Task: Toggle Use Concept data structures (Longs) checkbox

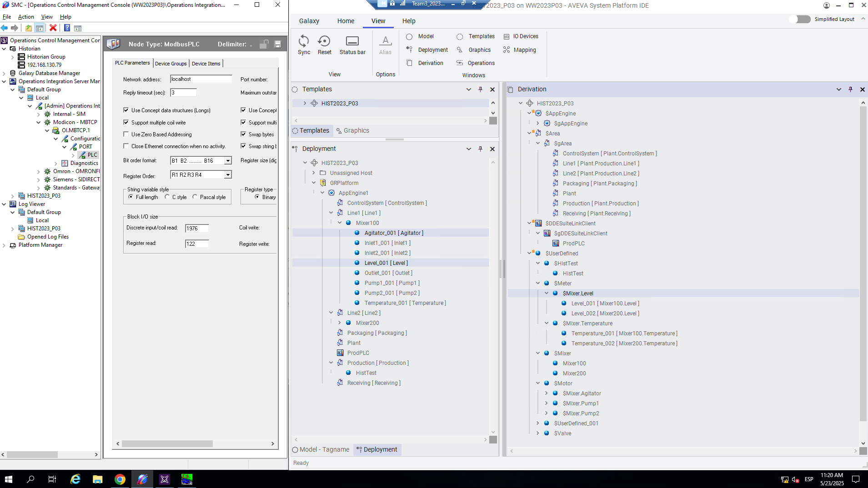Action: (x=126, y=110)
